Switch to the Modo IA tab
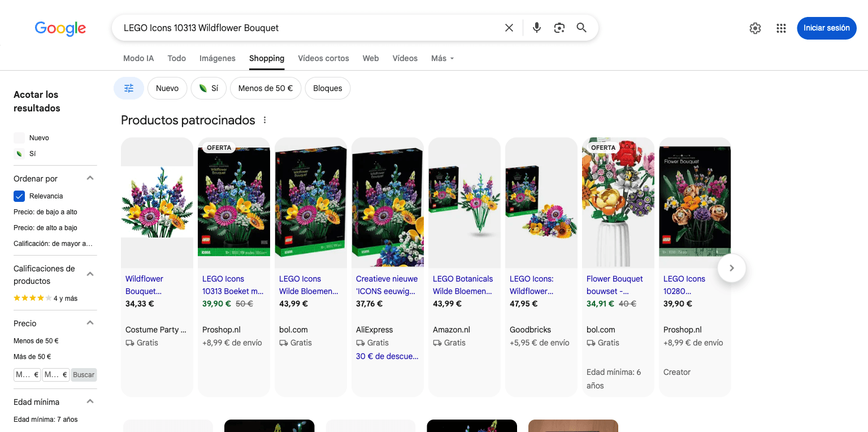The image size is (868, 432). (x=138, y=58)
